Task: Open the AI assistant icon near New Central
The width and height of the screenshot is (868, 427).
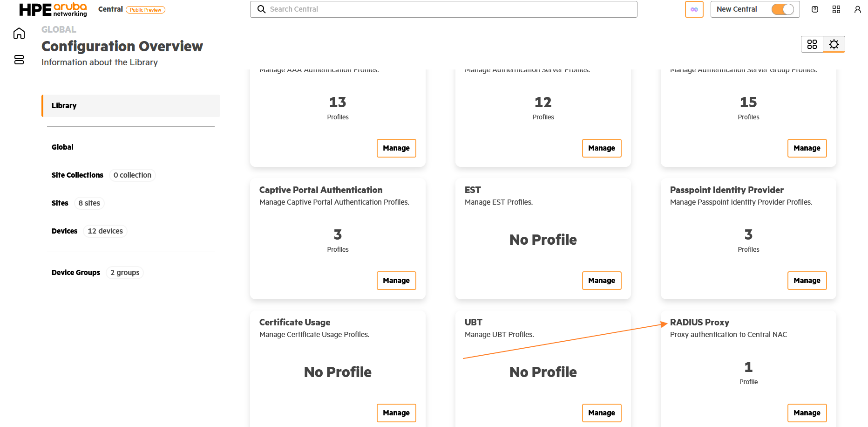Action: coord(694,9)
